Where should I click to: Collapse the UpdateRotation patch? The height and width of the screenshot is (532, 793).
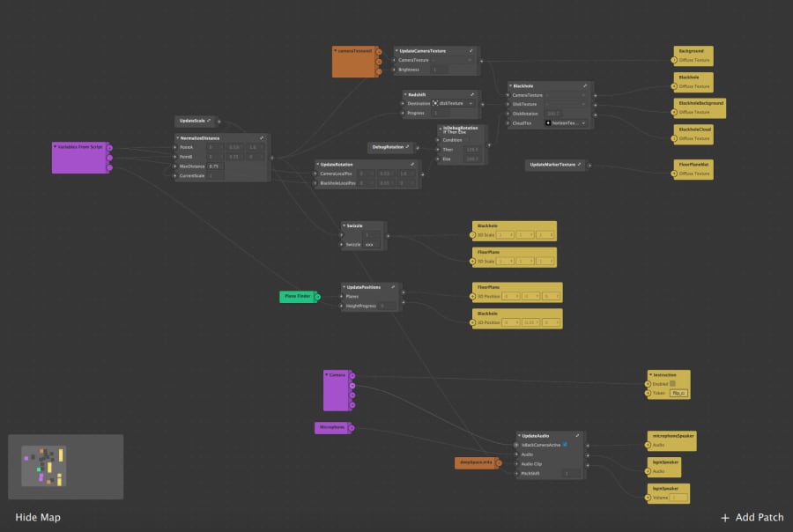[317, 165]
